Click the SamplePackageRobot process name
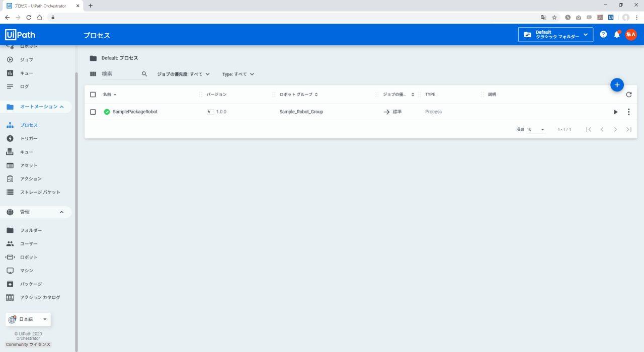The width and height of the screenshot is (644, 352). tap(135, 112)
